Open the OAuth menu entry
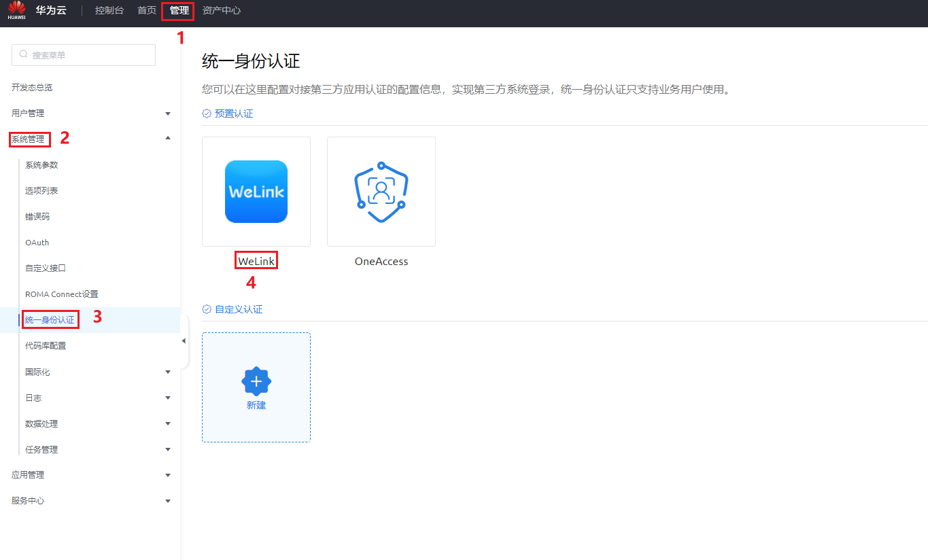 tap(37, 243)
